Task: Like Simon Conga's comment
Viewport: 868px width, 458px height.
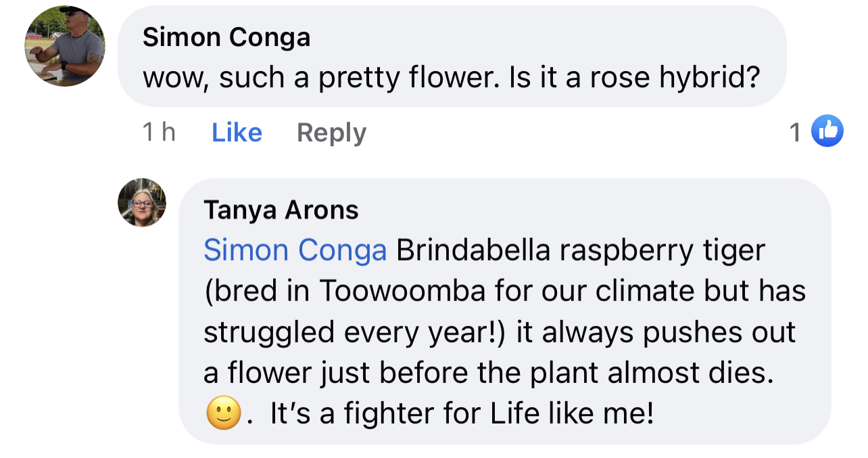Action: click(x=237, y=133)
